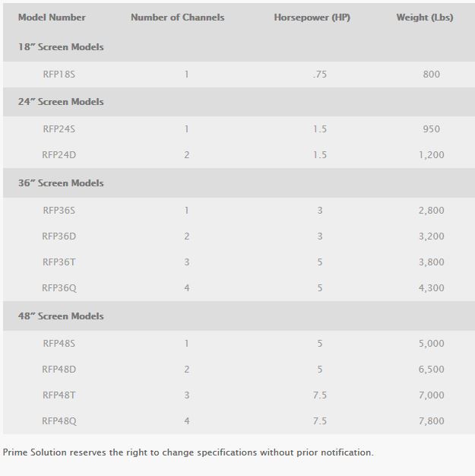Viewport: 475px width, 476px height.
Task: Select the 2,800 weight cell
Action: (x=431, y=211)
